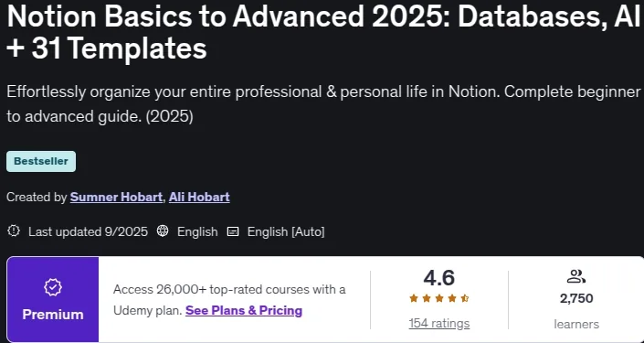Viewport: 644px width, 343px height.
Task: Click the half-filled fifth star
Action: 465,298
